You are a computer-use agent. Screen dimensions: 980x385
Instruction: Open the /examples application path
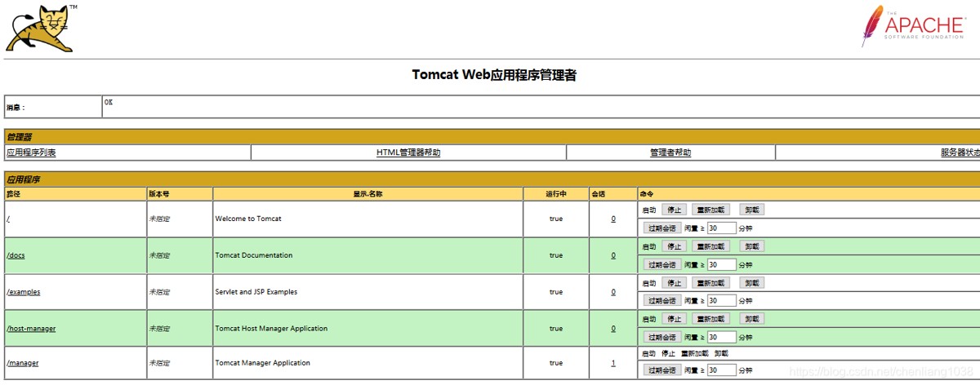pyautogui.click(x=23, y=292)
